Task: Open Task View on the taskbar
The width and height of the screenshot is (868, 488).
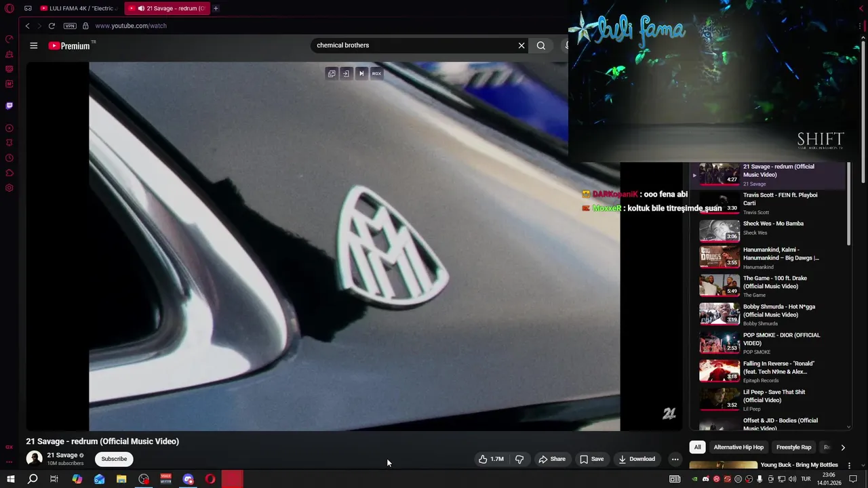Action: point(54,479)
